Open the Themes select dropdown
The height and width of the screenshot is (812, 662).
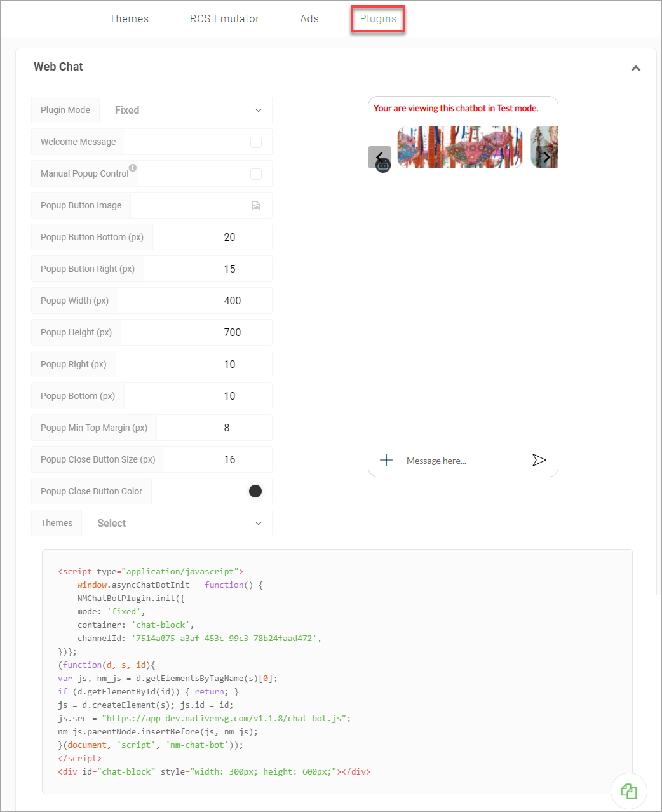tap(177, 523)
